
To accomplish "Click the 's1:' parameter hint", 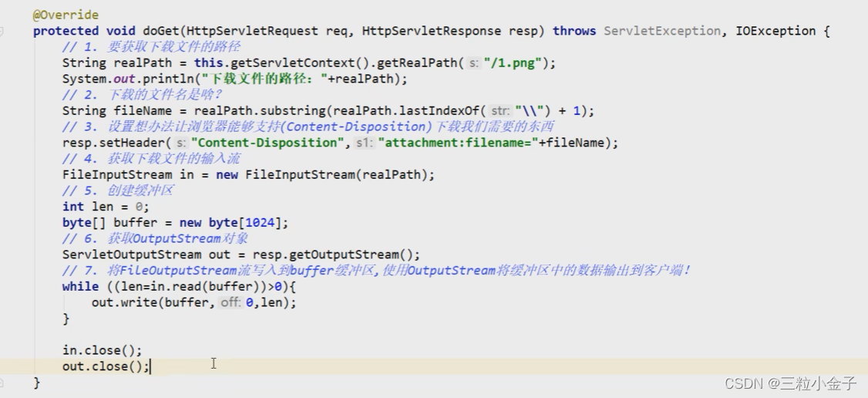I will tap(364, 143).
